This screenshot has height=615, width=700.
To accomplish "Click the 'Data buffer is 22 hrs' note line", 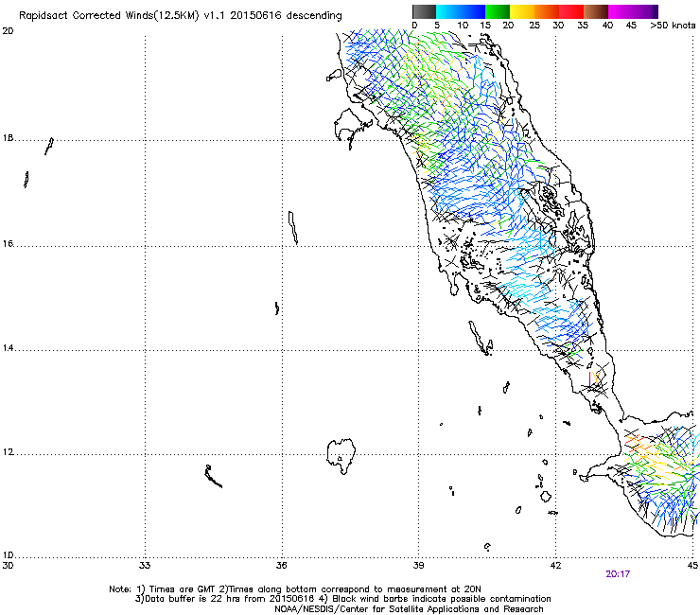I will click(x=342, y=599).
